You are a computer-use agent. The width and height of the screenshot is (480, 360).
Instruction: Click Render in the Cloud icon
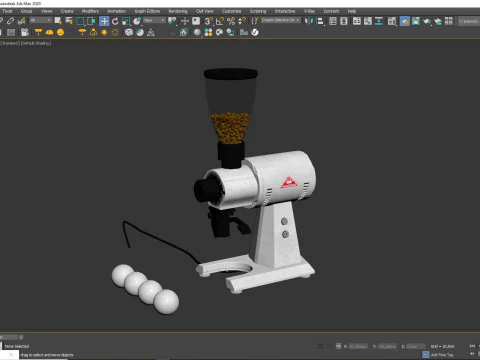point(438,21)
